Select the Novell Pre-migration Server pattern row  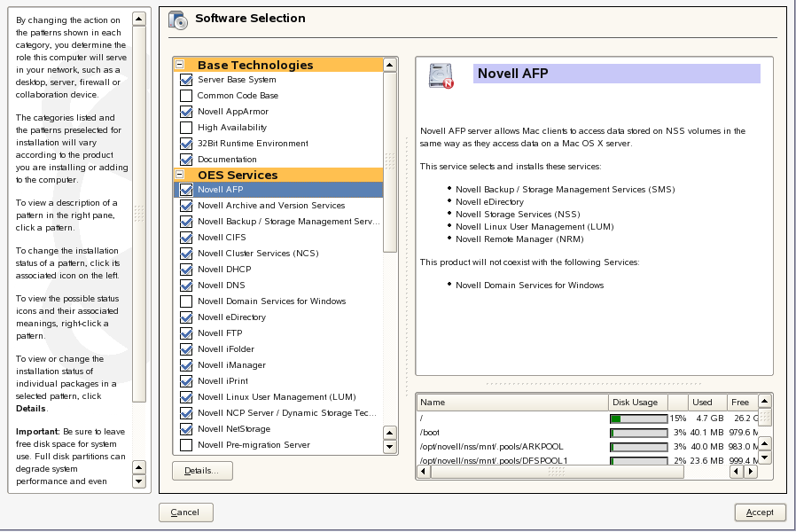pos(254,445)
